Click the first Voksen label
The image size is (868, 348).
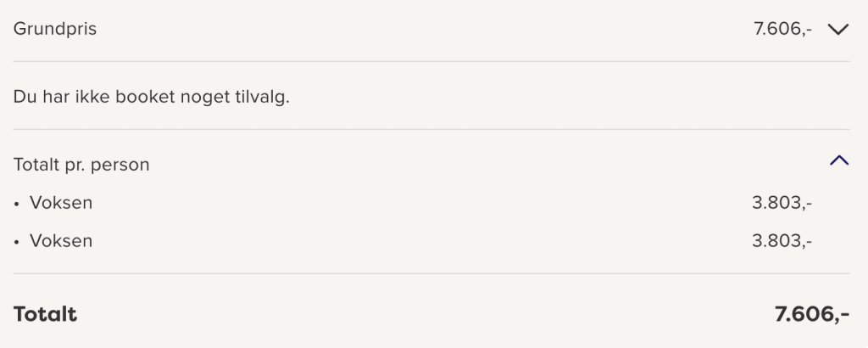(61, 203)
